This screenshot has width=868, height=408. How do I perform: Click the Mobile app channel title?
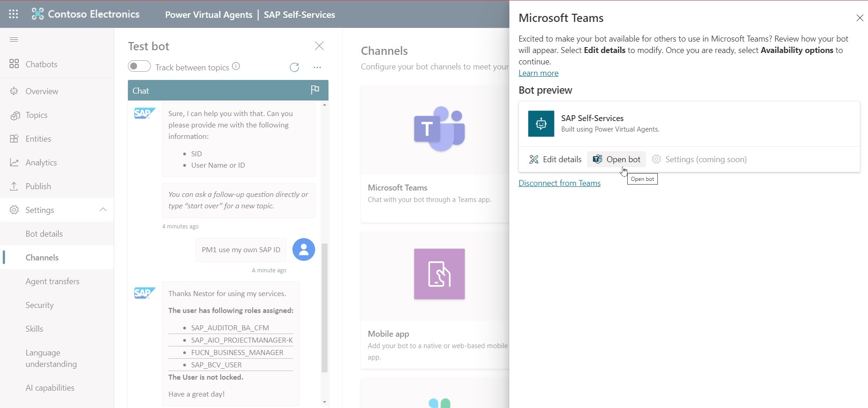[x=388, y=334]
